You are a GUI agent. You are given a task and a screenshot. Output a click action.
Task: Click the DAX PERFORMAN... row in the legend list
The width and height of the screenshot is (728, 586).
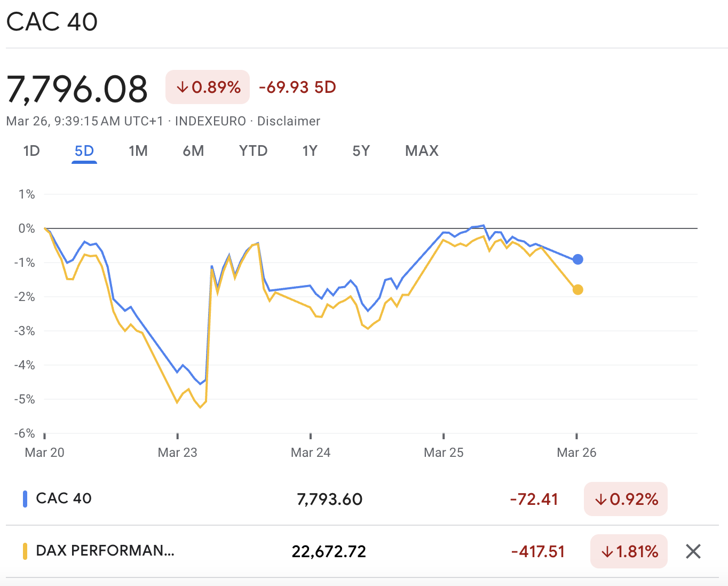click(105, 551)
